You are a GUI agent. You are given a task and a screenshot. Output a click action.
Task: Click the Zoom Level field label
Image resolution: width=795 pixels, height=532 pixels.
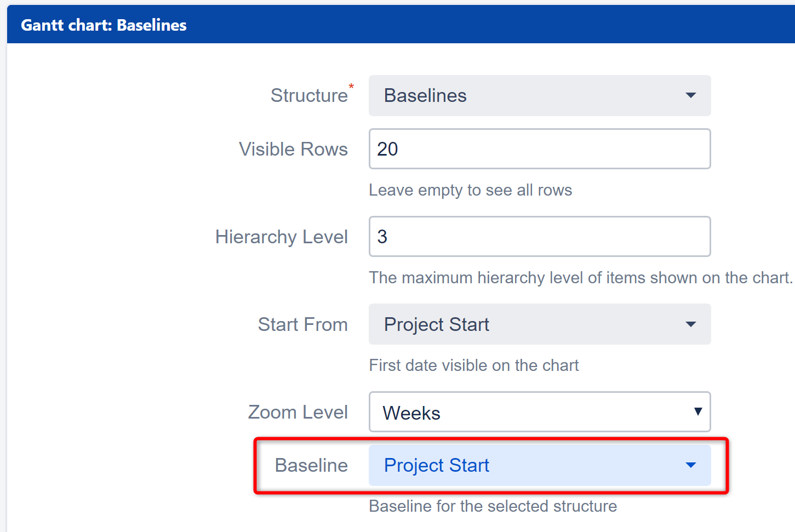click(x=298, y=412)
